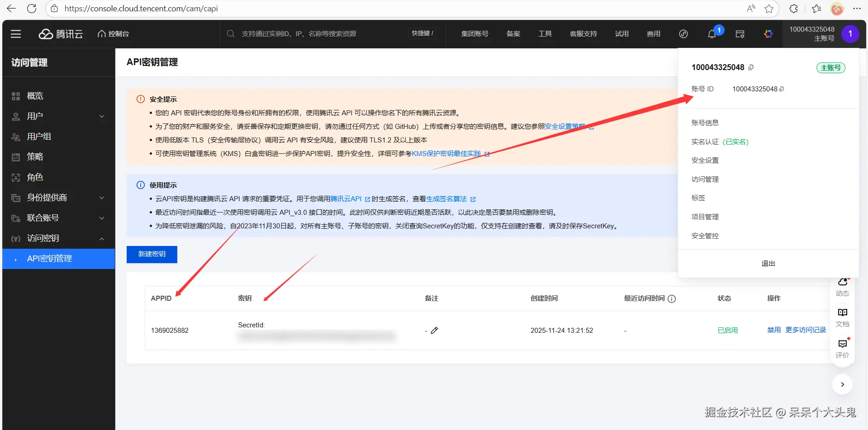Image resolution: width=868 pixels, height=430 pixels.
Task: Open the 评价 feedback icon
Action: [842, 349]
